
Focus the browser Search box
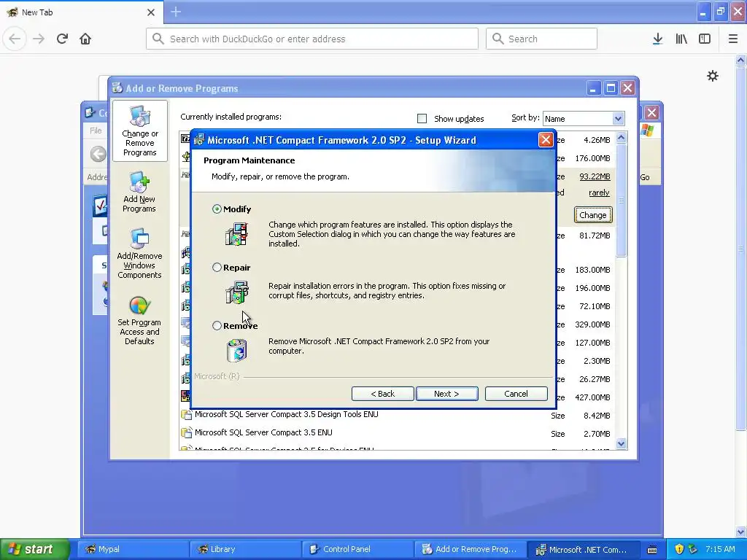[x=542, y=39]
